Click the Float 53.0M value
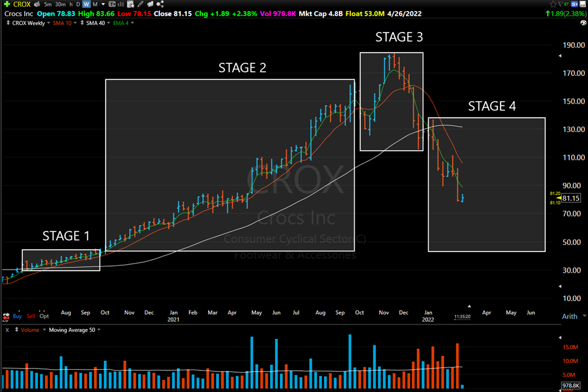 [365, 13]
